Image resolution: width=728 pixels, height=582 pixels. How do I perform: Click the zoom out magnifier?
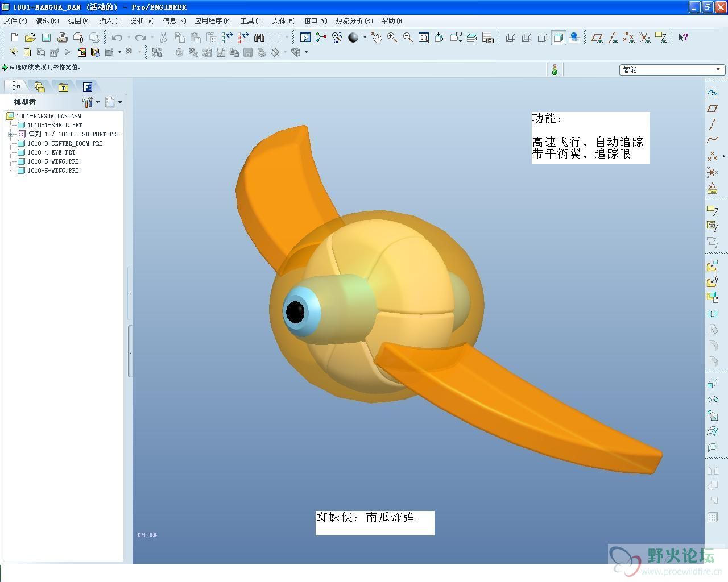pyautogui.click(x=408, y=38)
